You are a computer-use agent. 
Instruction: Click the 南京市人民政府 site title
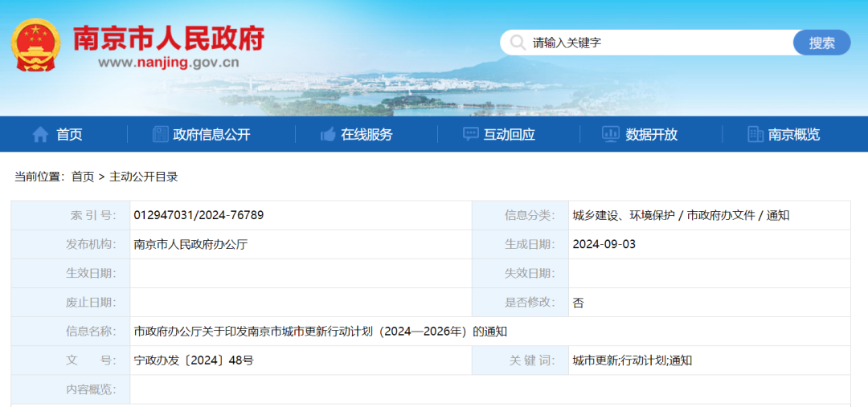click(169, 39)
